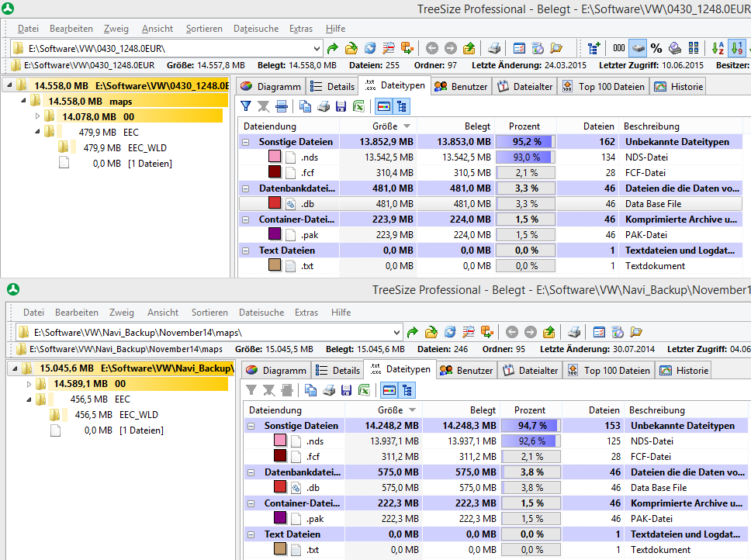Viewport: 751px width, 560px height.
Task: Open the Dateisuche menu in top window
Action: tap(256, 29)
